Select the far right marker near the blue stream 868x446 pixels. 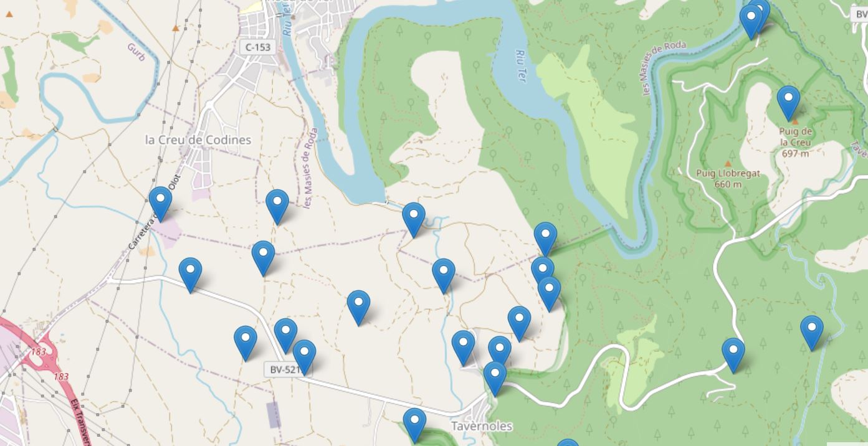pyautogui.click(x=812, y=333)
